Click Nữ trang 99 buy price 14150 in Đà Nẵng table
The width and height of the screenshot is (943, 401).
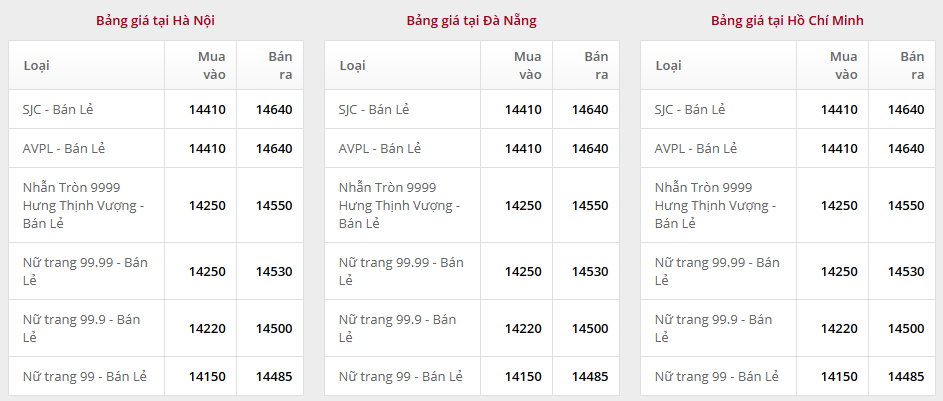(x=523, y=376)
